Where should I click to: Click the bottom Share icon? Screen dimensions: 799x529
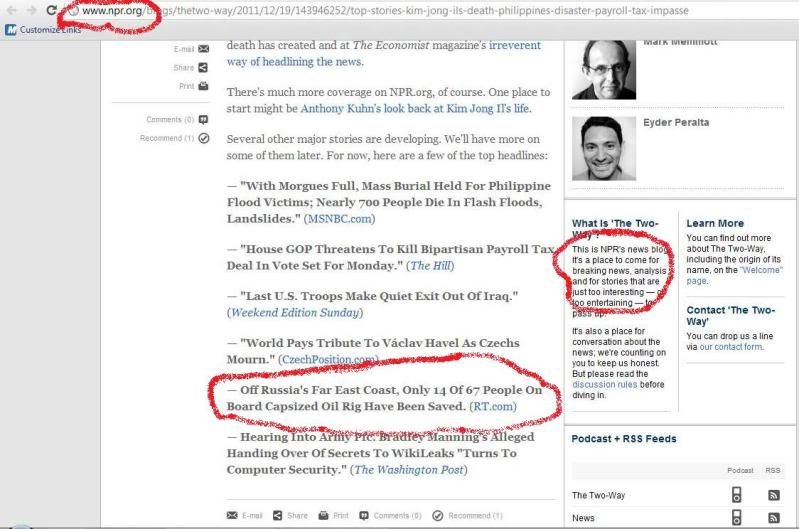[277, 515]
